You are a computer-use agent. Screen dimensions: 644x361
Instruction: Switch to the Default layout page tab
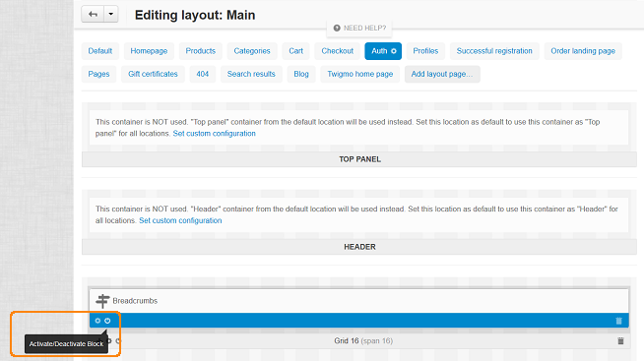click(x=100, y=51)
